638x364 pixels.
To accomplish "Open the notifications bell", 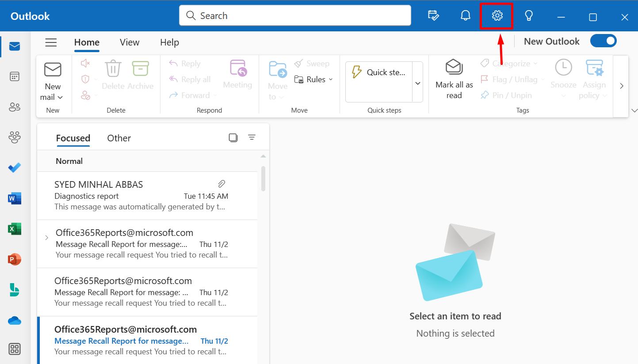I will tap(465, 16).
